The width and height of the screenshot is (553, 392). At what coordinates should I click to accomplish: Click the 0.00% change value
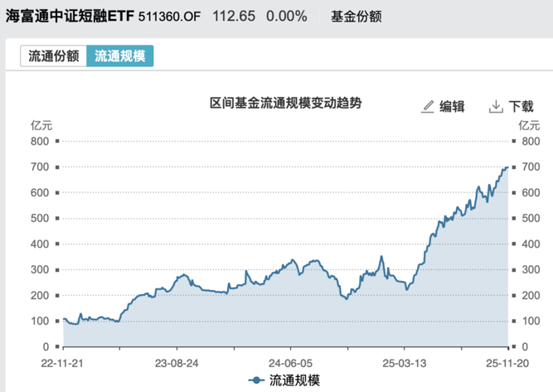[286, 16]
